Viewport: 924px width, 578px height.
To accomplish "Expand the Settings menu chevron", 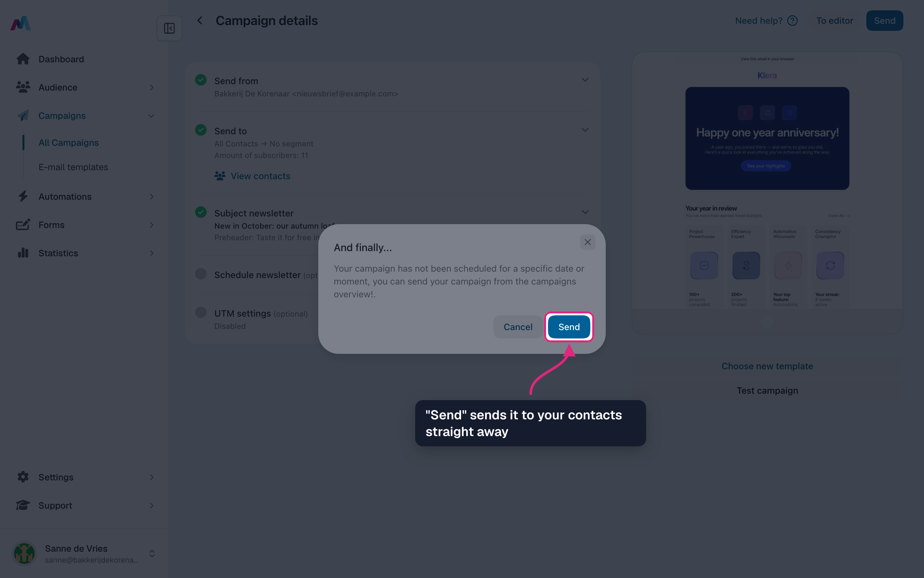I will coord(151,477).
